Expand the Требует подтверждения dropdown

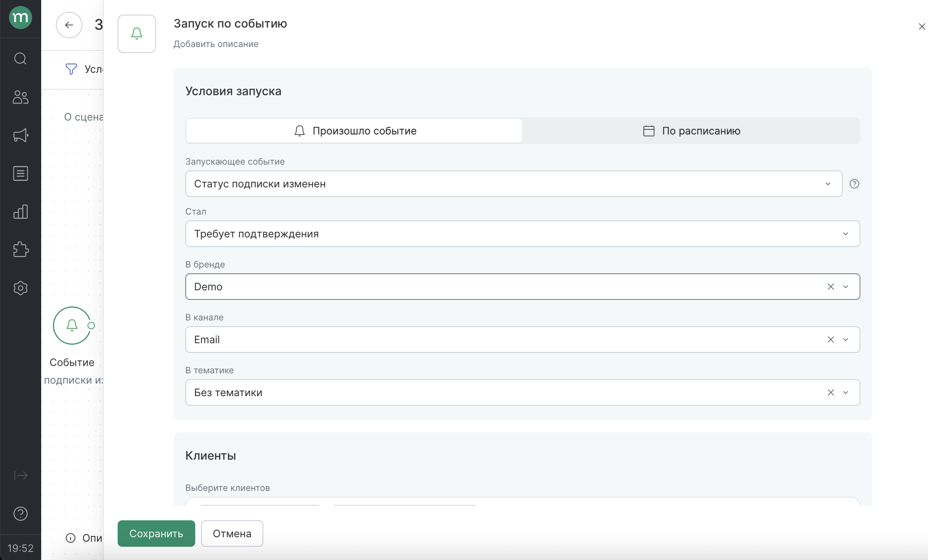point(845,234)
